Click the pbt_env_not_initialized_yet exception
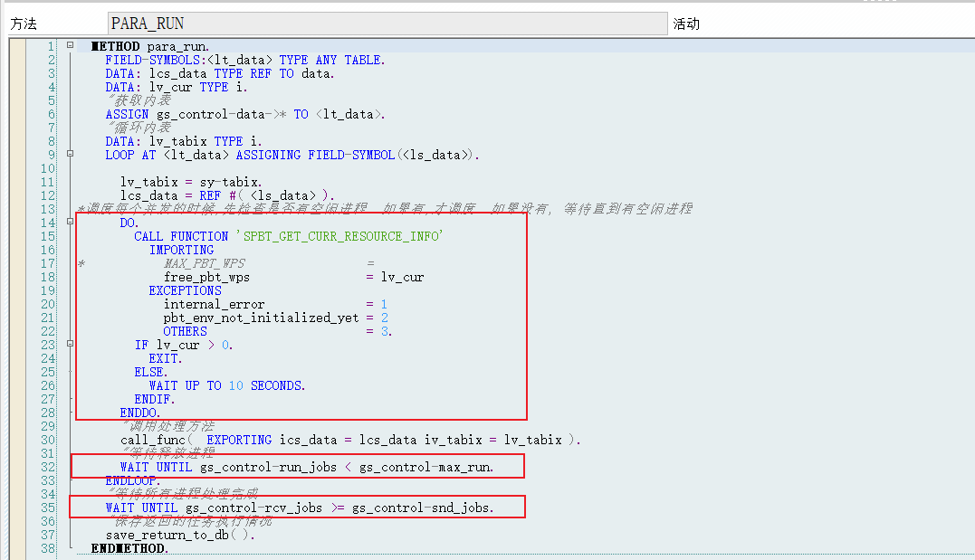Screen dimensions: 975x560 click(x=261, y=318)
